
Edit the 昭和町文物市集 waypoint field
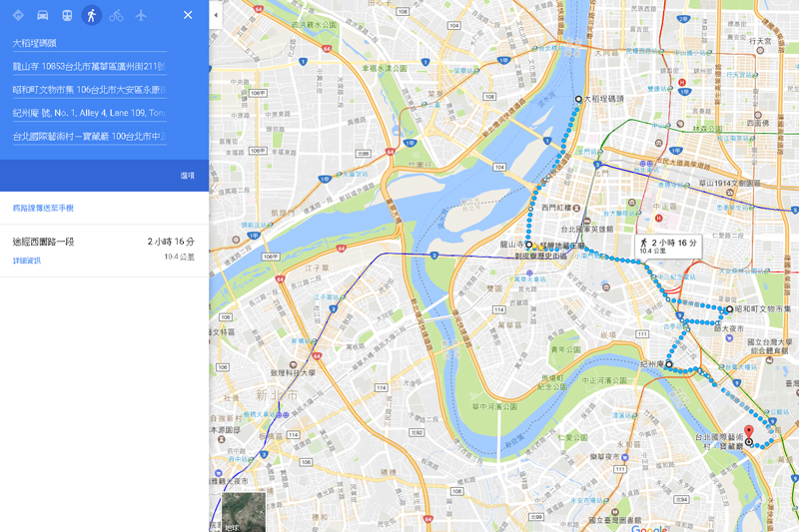(x=90, y=90)
